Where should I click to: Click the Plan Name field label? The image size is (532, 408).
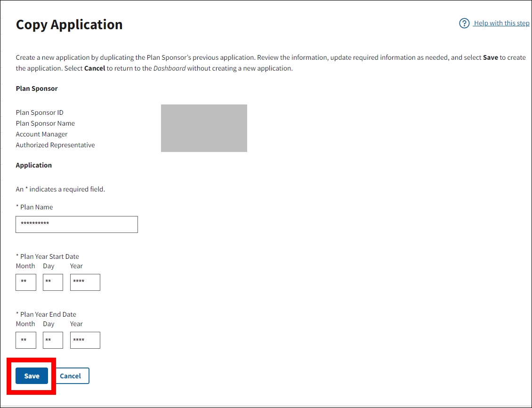pos(36,207)
